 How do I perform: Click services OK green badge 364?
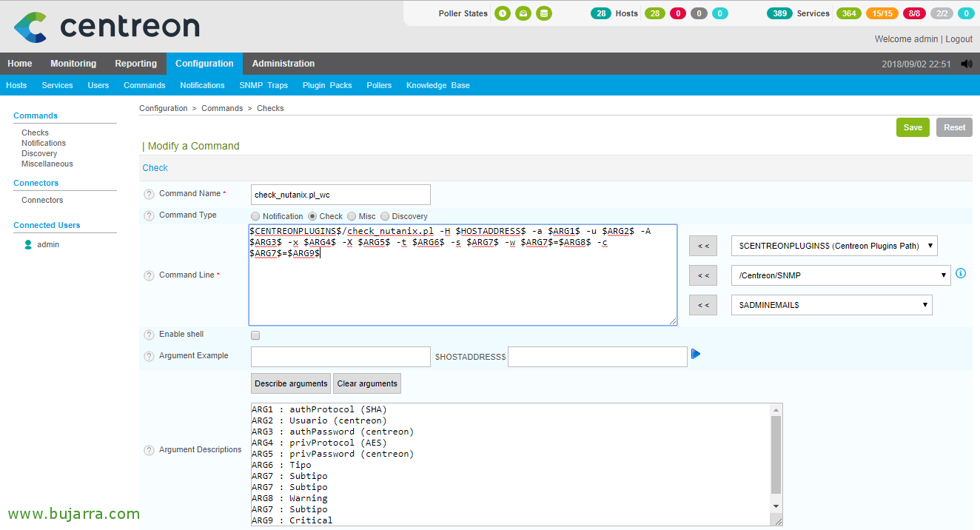tap(849, 13)
